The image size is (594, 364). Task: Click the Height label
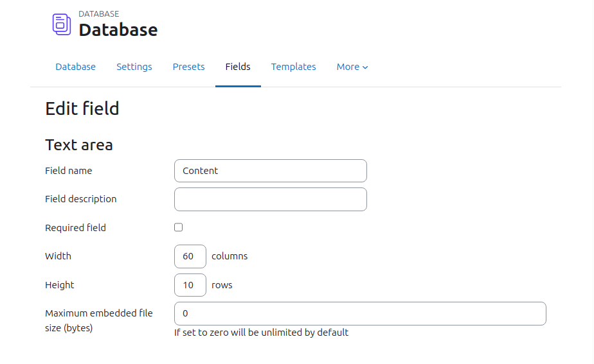click(x=60, y=285)
